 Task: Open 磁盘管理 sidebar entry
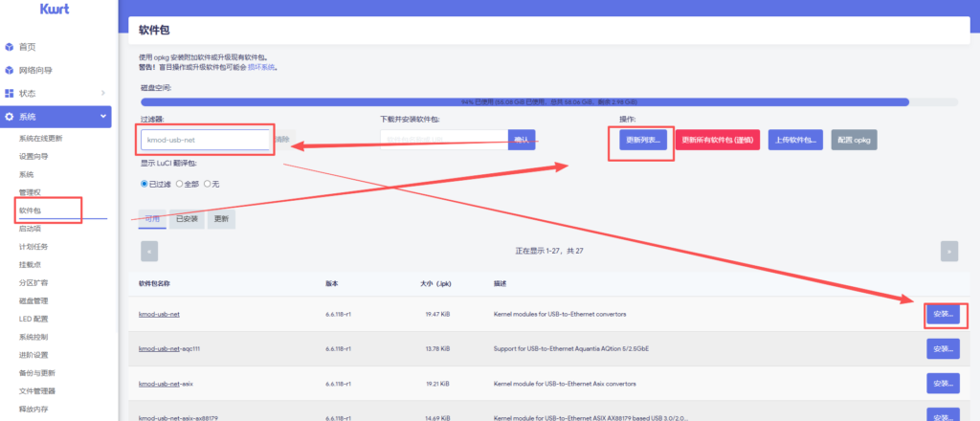tap(33, 300)
